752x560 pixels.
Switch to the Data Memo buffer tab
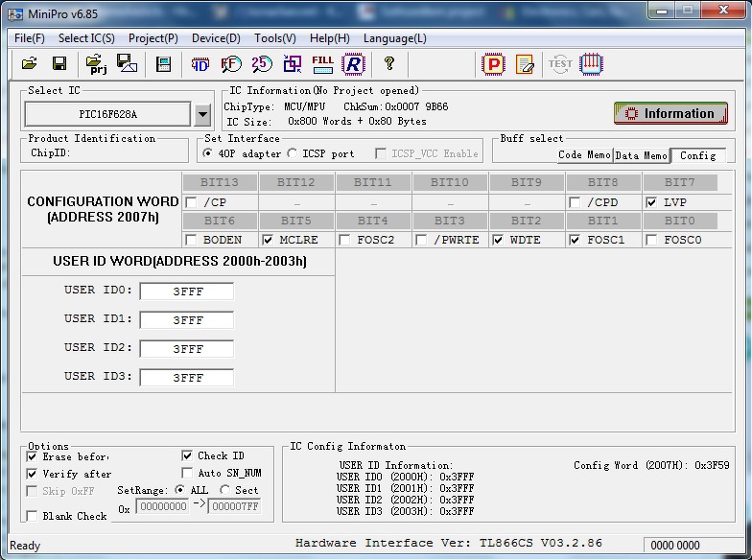tap(641, 155)
